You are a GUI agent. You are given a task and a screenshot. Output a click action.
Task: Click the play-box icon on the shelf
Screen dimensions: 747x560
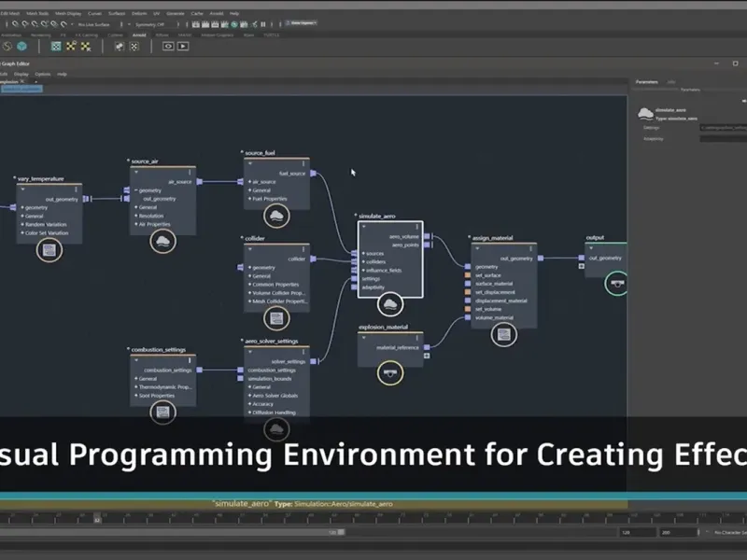(x=183, y=45)
